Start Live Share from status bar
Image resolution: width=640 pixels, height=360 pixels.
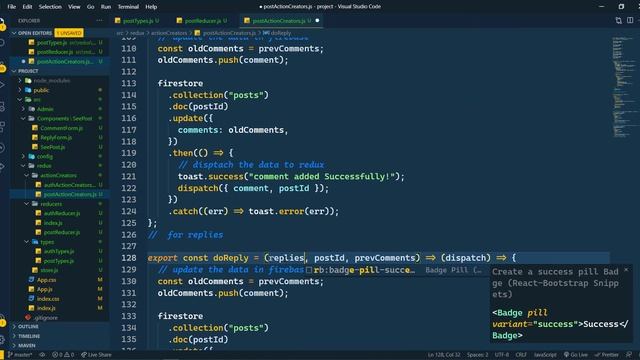coord(96,355)
